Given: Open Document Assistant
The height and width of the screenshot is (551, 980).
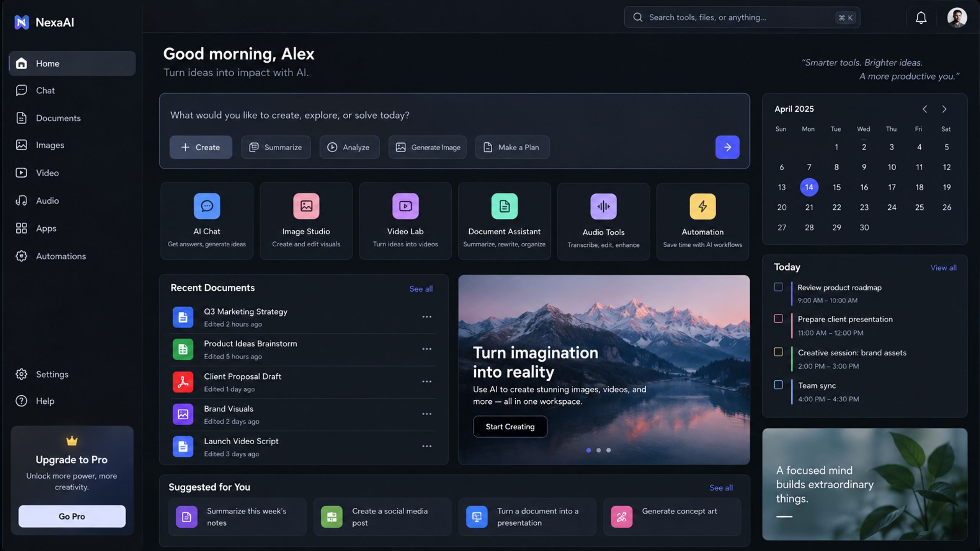Looking at the screenshot, I should 504,221.
